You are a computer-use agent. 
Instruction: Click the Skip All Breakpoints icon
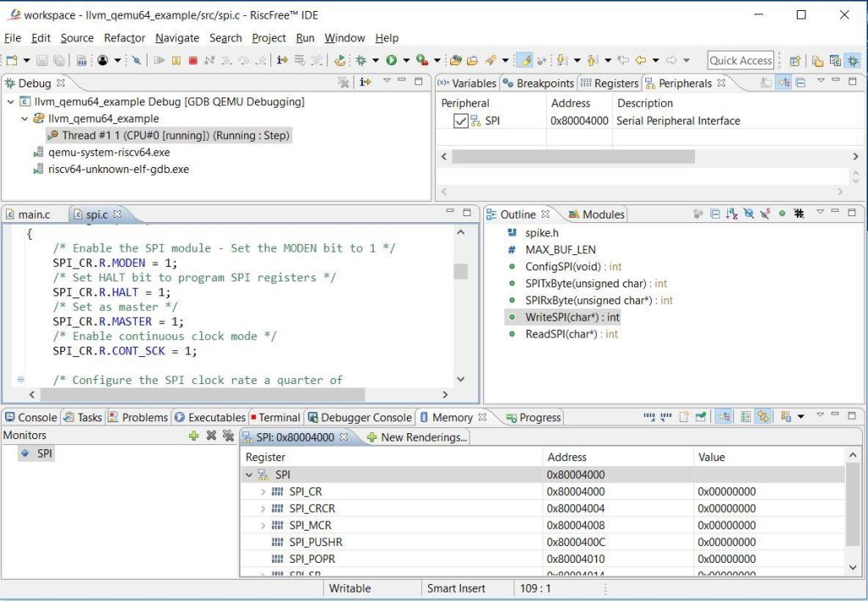(136, 60)
